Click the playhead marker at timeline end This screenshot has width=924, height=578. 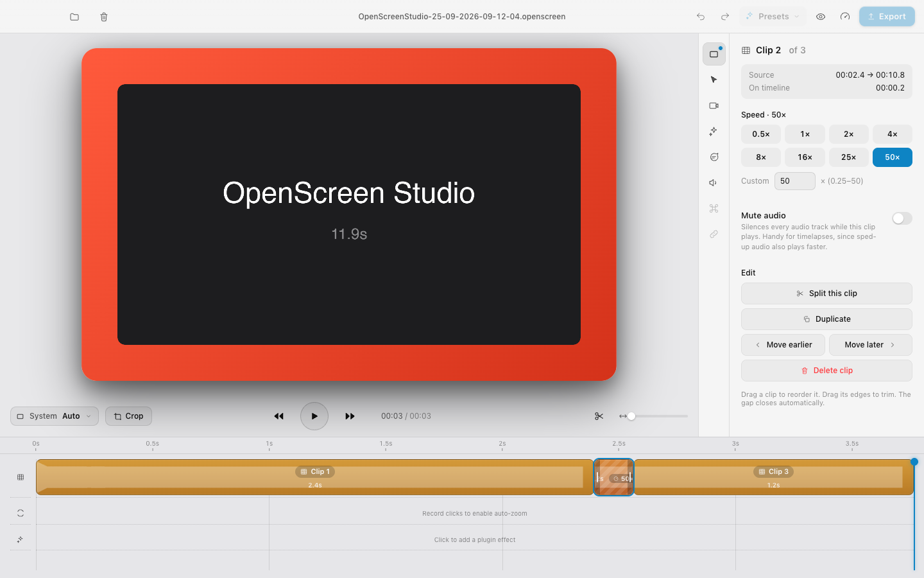click(x=914, y=462)
